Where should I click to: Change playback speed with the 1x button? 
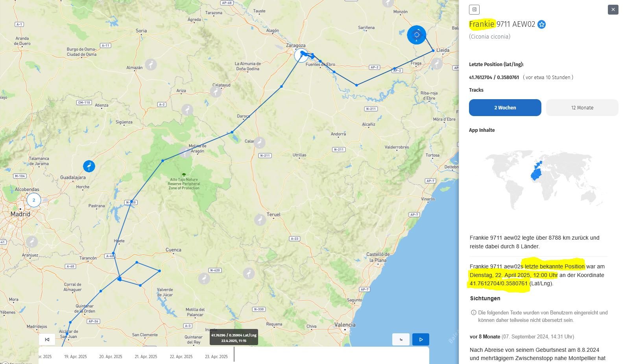[401, 339]
